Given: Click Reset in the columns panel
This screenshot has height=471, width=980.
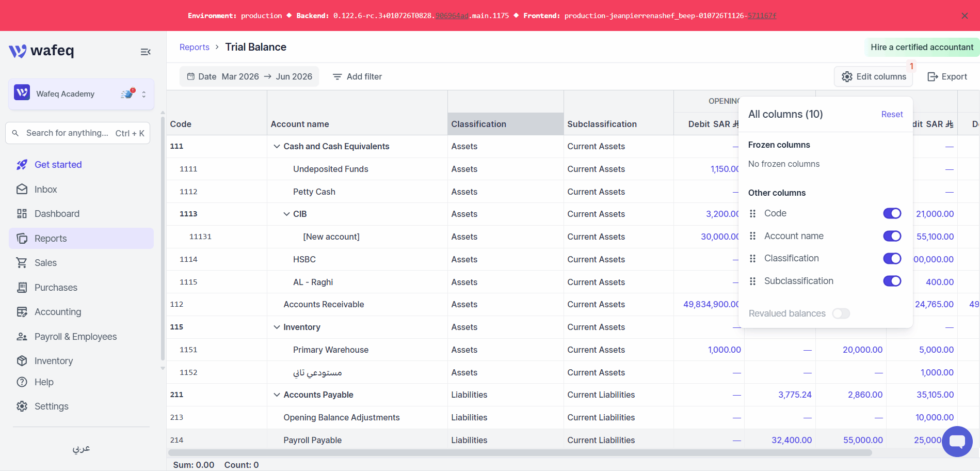Looking at the screenshot, I should tap(892, 115).
